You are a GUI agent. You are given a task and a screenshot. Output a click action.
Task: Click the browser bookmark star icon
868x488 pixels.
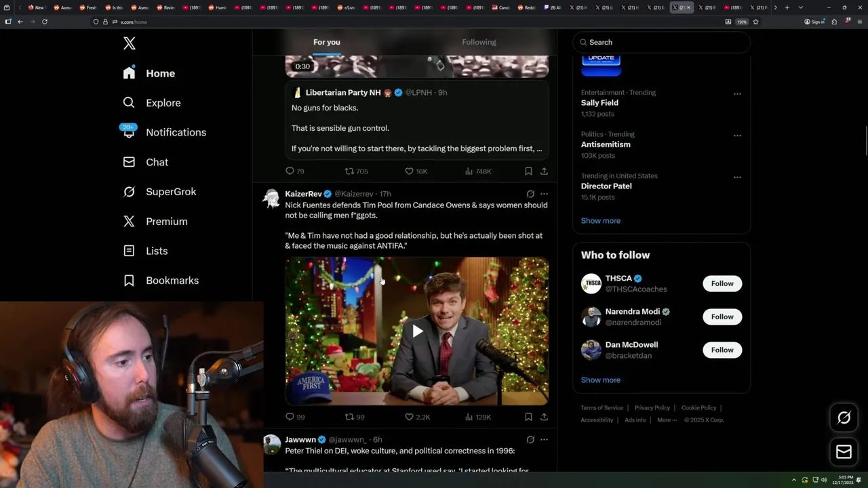pos(755,22)
